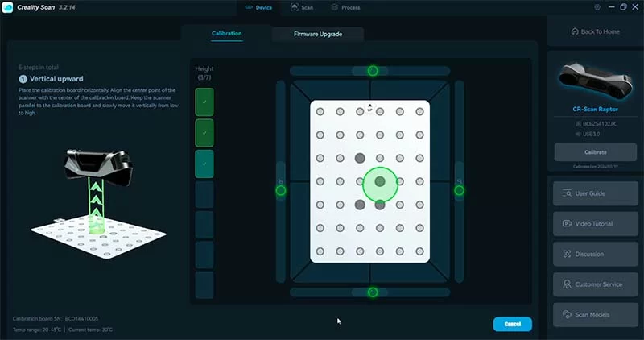Image resolution: width=644 pixels, height=340 pixels.
Task: Click the Scan tab icon
Action: click(x=295, y=7)
